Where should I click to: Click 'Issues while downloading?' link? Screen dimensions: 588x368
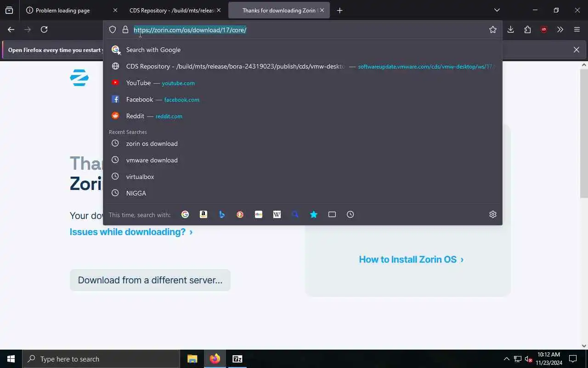[x=131, y=232]
